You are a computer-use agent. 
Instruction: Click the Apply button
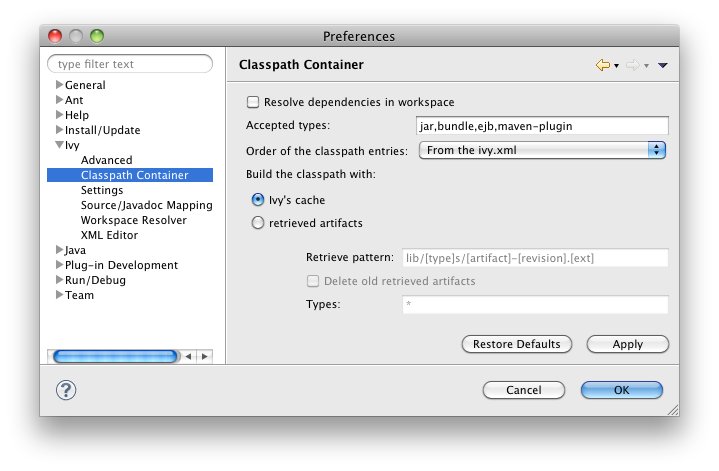point(627,344)
